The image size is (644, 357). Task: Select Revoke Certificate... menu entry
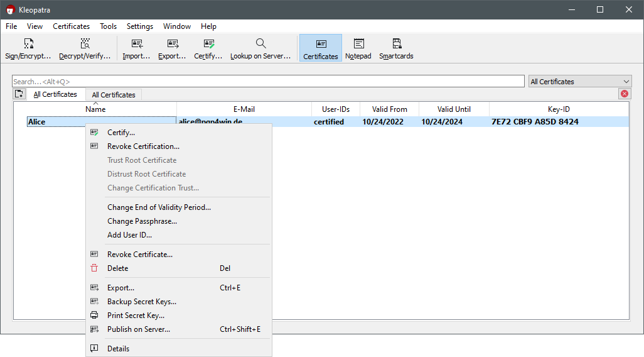point(179,255)
